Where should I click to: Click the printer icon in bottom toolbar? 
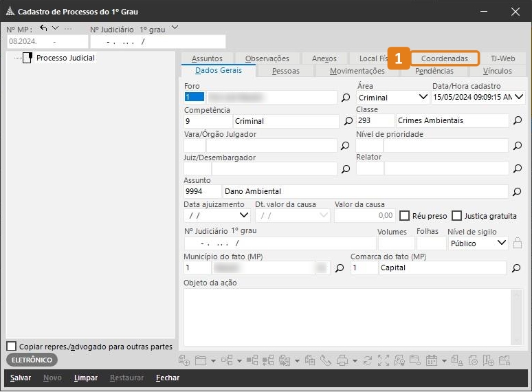pos(342,360)
